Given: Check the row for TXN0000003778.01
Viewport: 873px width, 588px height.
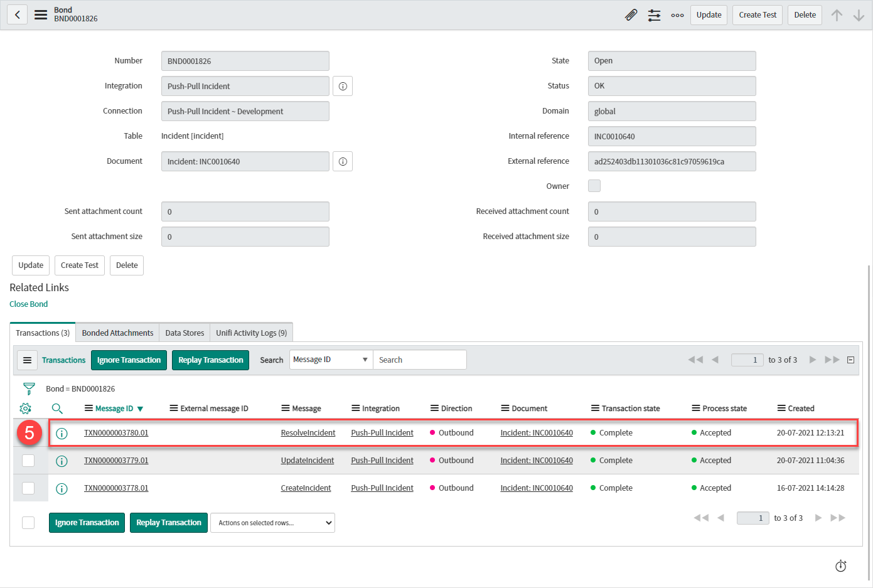Looking at the screenshot, I should click(x=28, y=488).
